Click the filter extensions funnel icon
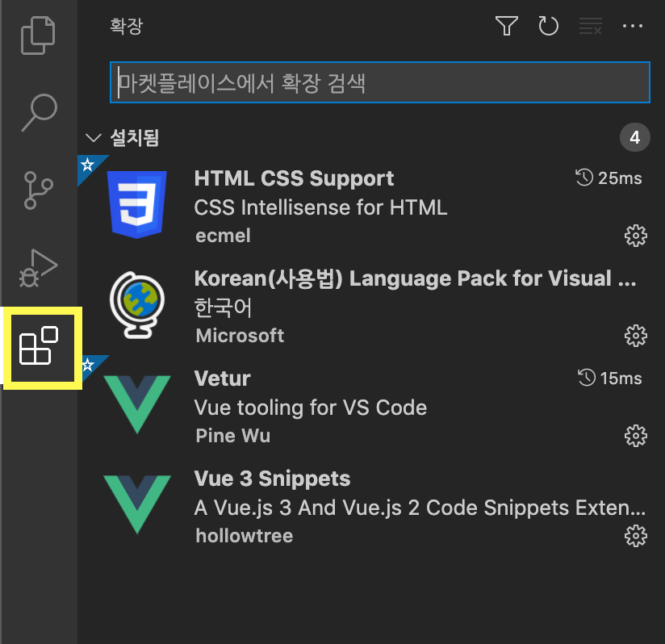Image resolution: width=665 pixels, height=644 pixels. (506, 26)
